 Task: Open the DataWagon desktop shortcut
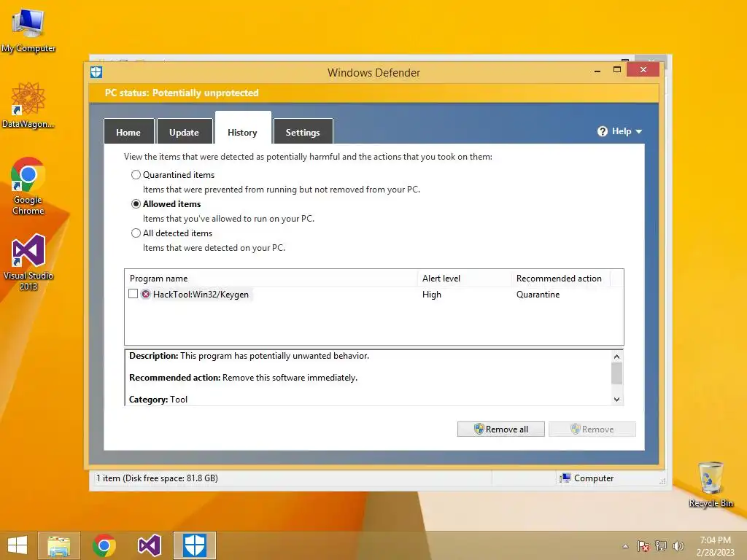coord(28,105)
